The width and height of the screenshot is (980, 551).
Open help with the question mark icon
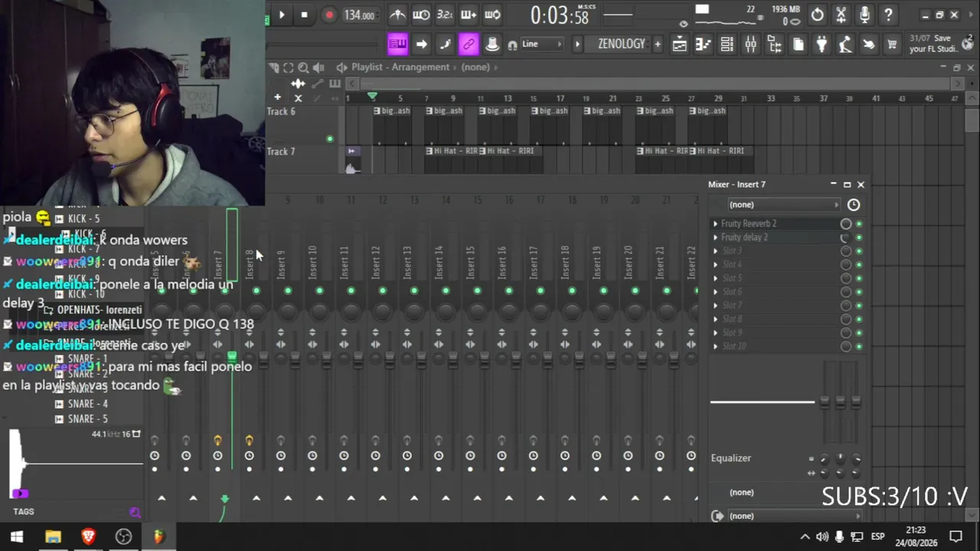888,15
